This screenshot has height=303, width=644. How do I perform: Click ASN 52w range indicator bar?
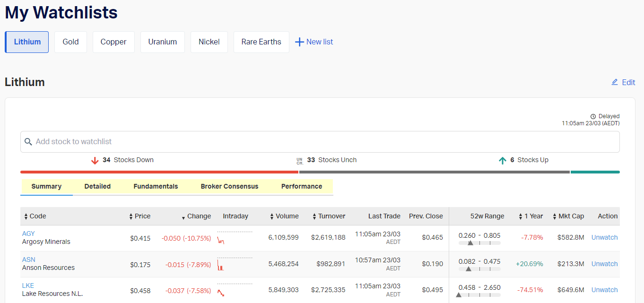click(479, 269)
